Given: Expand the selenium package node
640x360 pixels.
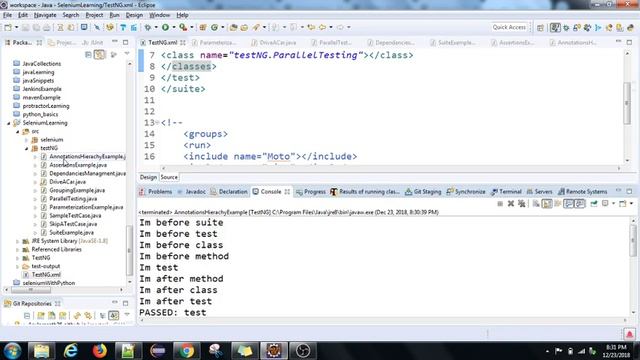Looking at the screenshot, I should point(27,140).
